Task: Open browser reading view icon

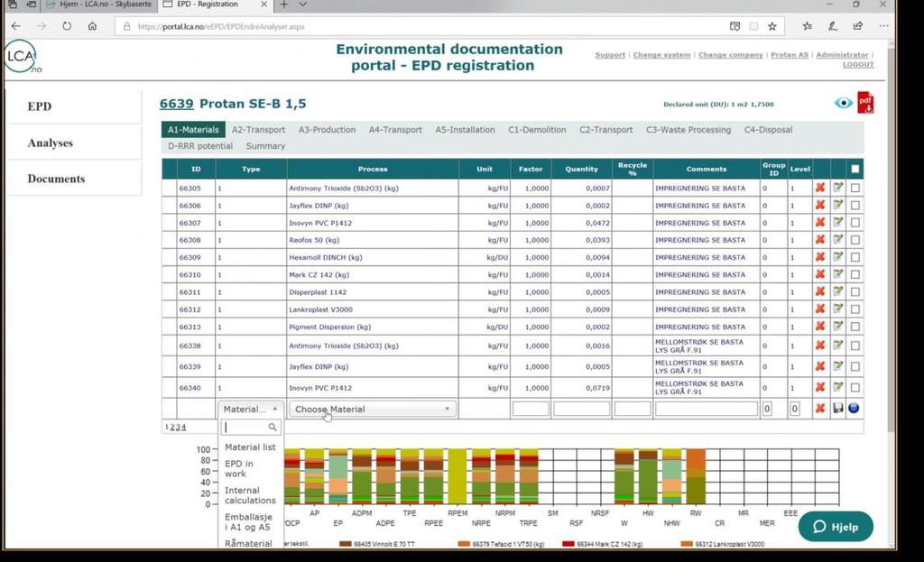Action: 753,26
